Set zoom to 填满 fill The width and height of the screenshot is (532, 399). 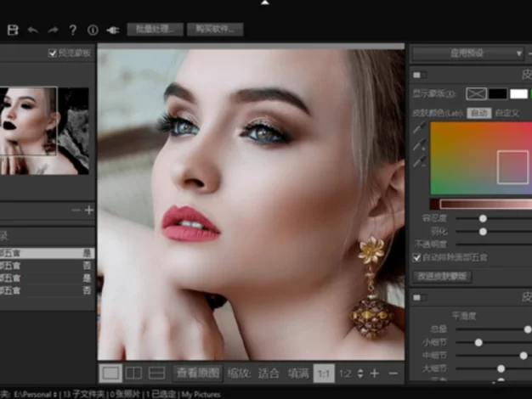[298, 374]
